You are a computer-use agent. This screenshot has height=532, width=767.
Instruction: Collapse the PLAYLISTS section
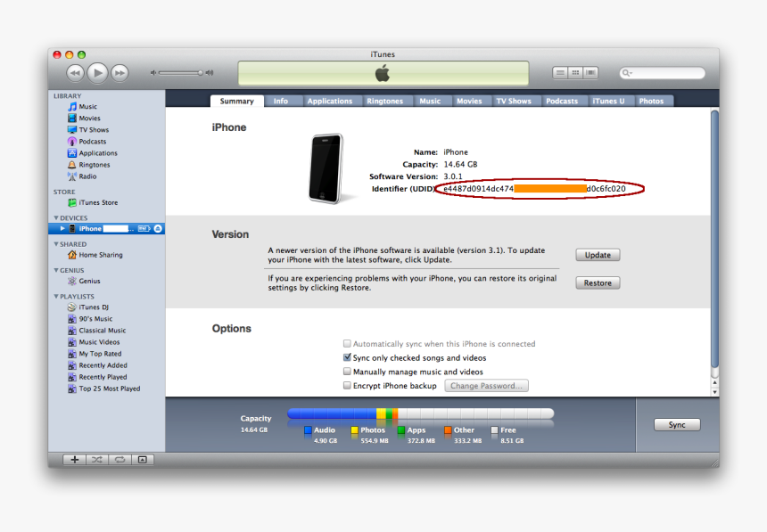point(56,297)
